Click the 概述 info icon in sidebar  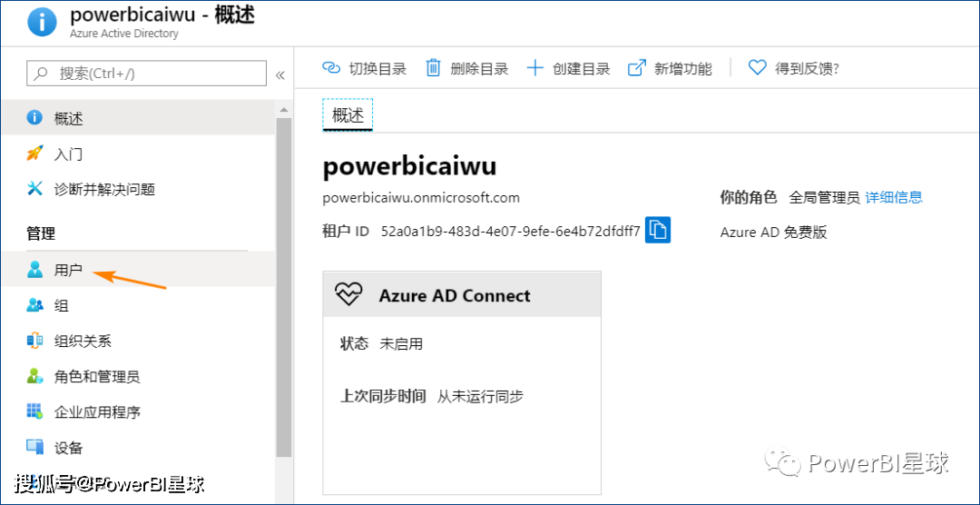34,118
